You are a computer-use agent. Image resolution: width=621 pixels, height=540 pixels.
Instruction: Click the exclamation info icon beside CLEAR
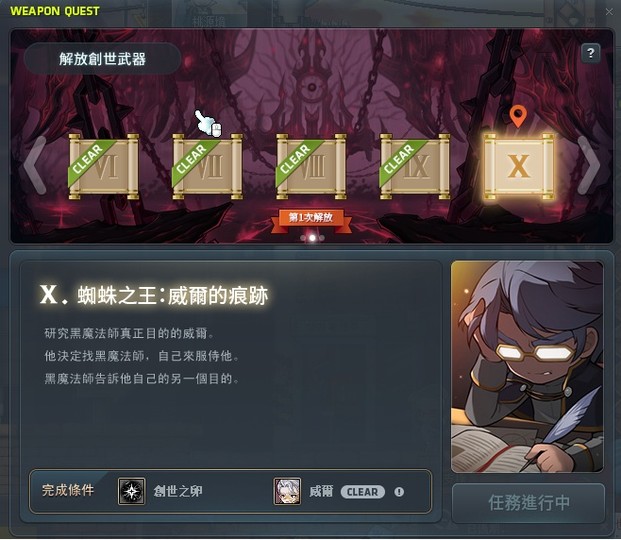(399, 492)
